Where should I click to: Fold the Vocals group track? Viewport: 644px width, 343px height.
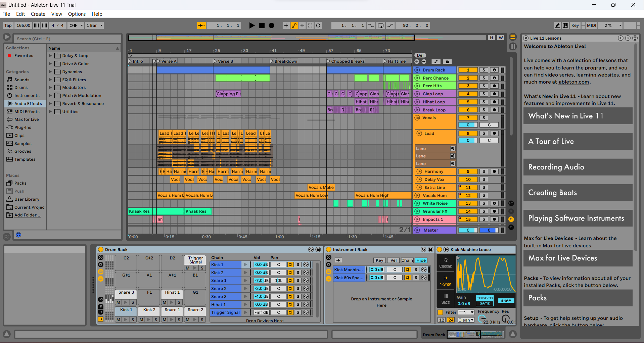[x=417, y=118]
